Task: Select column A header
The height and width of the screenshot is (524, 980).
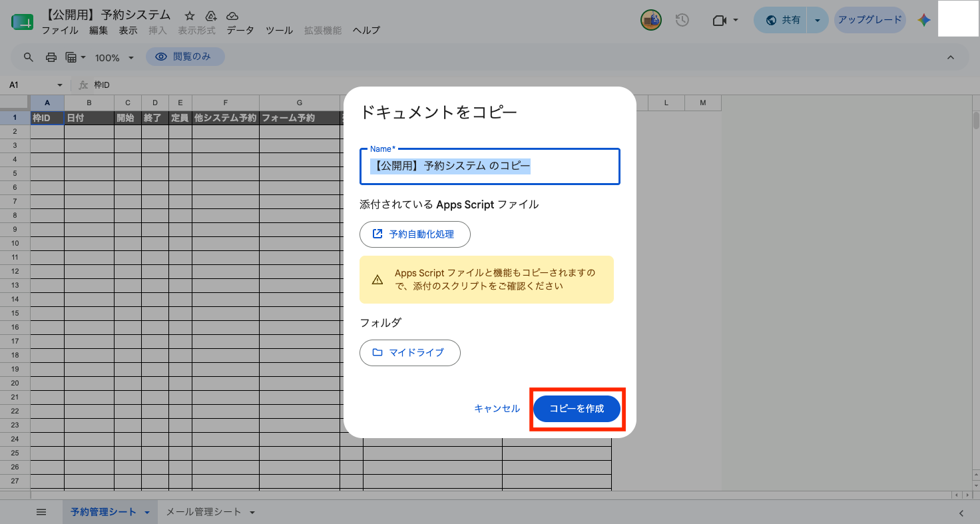Action: (47, 103)
